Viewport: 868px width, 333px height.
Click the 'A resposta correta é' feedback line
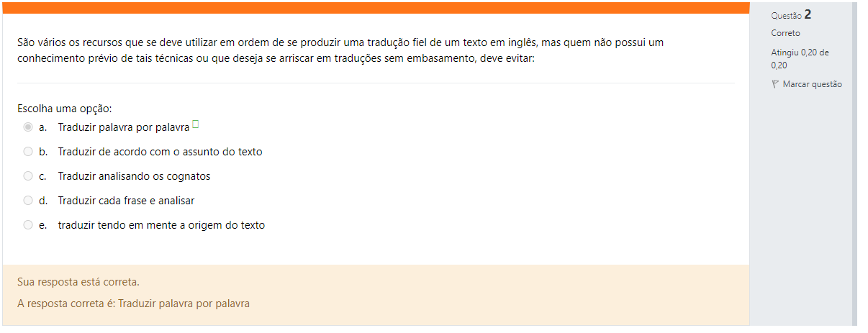pyautogui.click(x=133, y=304)
